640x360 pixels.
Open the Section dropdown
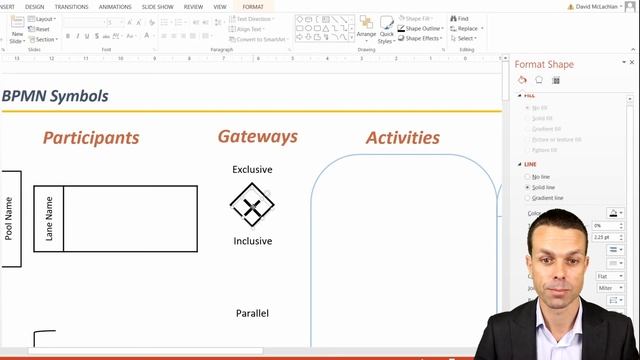click(43, 40)
